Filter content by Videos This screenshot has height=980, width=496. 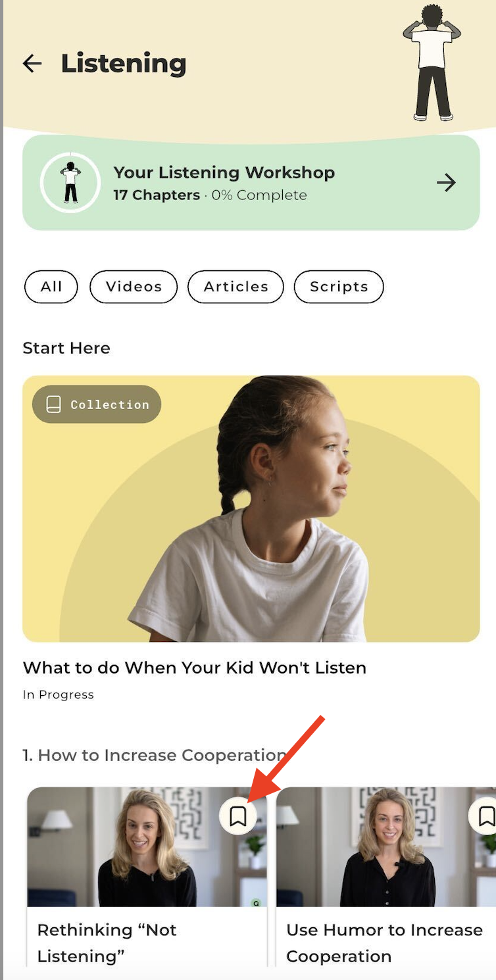pyautogui.click(x=134, y=287)
